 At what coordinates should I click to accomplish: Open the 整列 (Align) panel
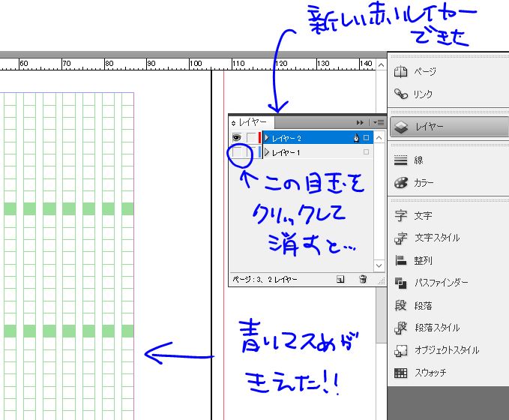pyautogui.click(x=448, y=260)
